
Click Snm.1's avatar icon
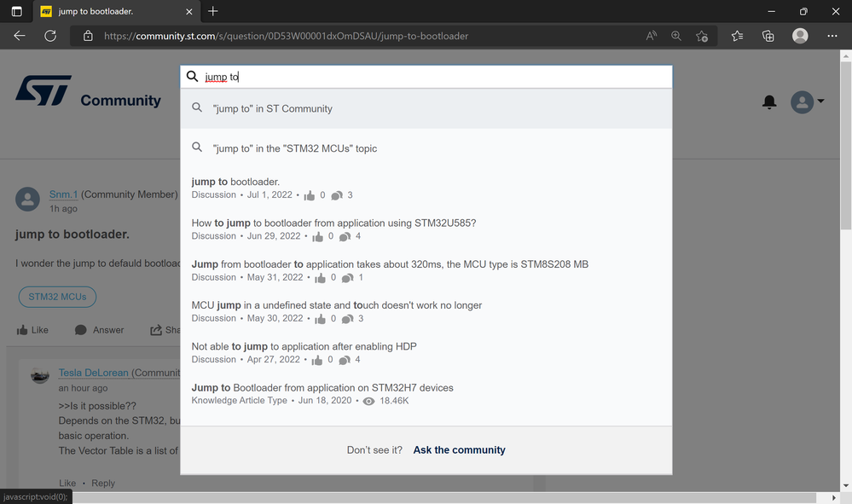27,200
